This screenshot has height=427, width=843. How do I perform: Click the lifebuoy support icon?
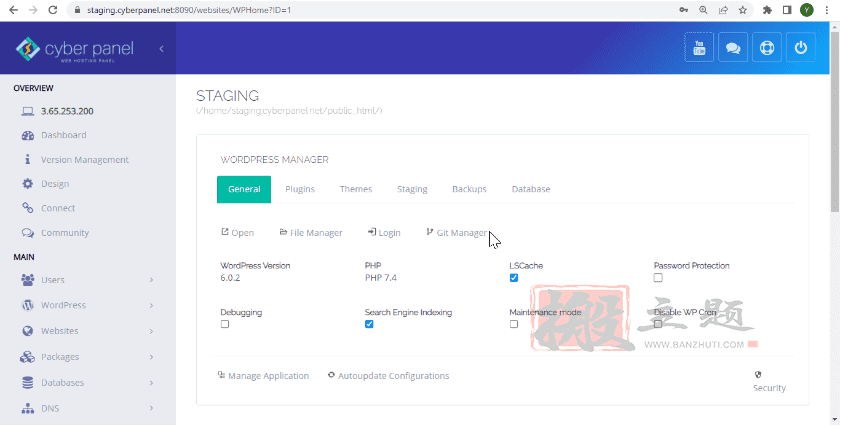point(767,47)
